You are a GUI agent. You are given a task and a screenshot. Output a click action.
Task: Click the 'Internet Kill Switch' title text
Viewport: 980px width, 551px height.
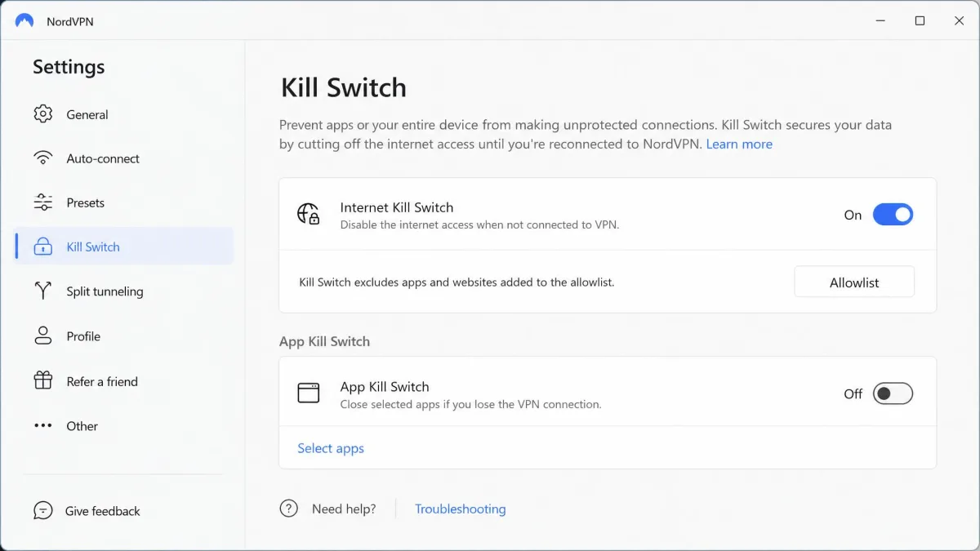[397, 207]
